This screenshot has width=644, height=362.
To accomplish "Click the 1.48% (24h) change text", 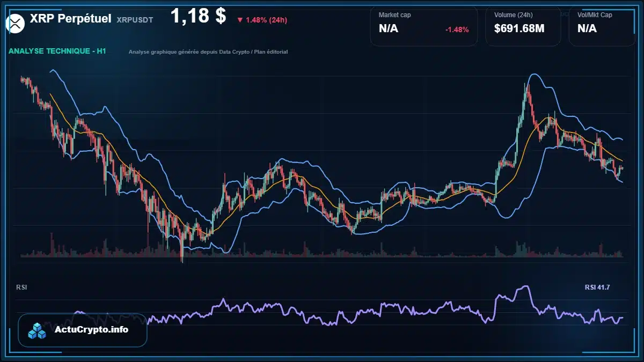I will (x=266, y=20).
